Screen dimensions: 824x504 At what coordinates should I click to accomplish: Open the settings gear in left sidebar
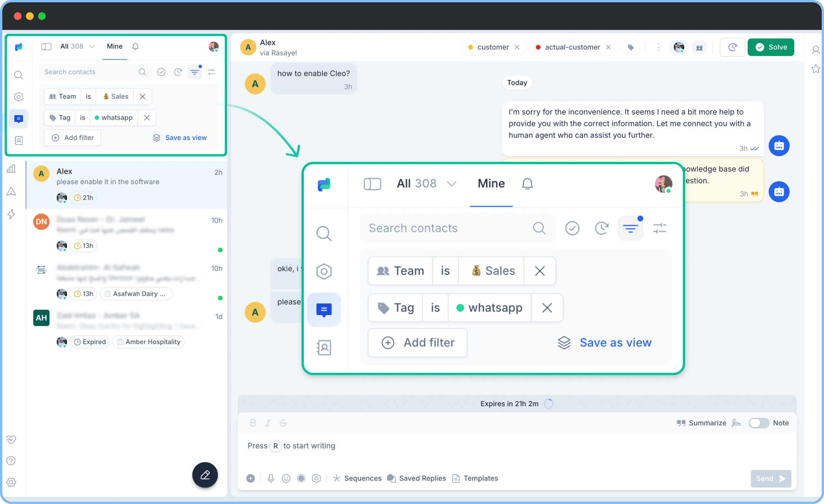click(x=12, y=482)
